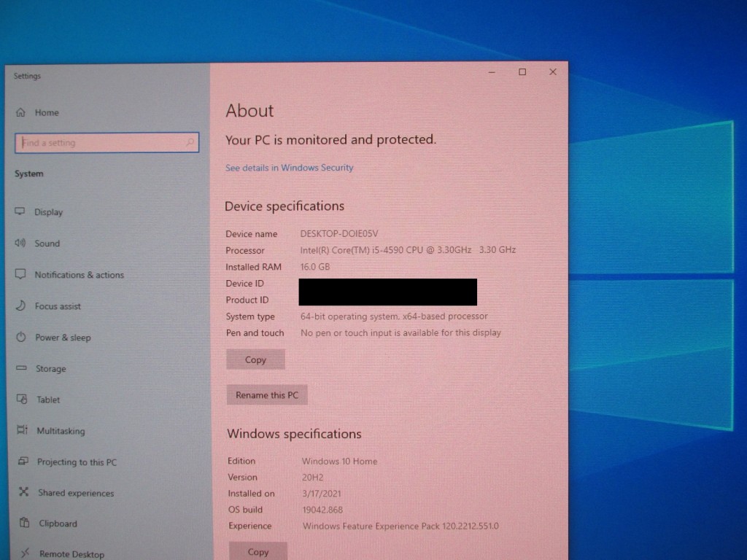Viewport: 747px width, 560px height.
Task: Close the Settings window
Action: point(553,72)
